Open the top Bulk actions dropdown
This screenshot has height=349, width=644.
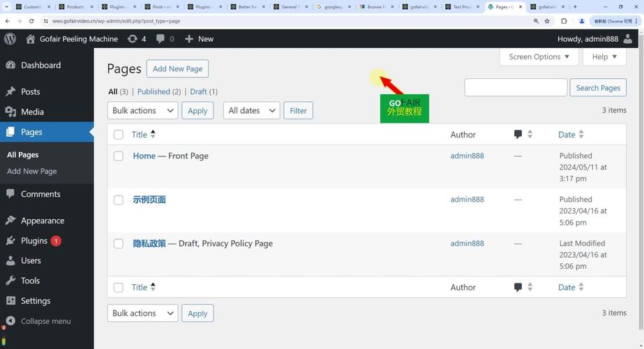pyautogui.click(x=142, y=110)
